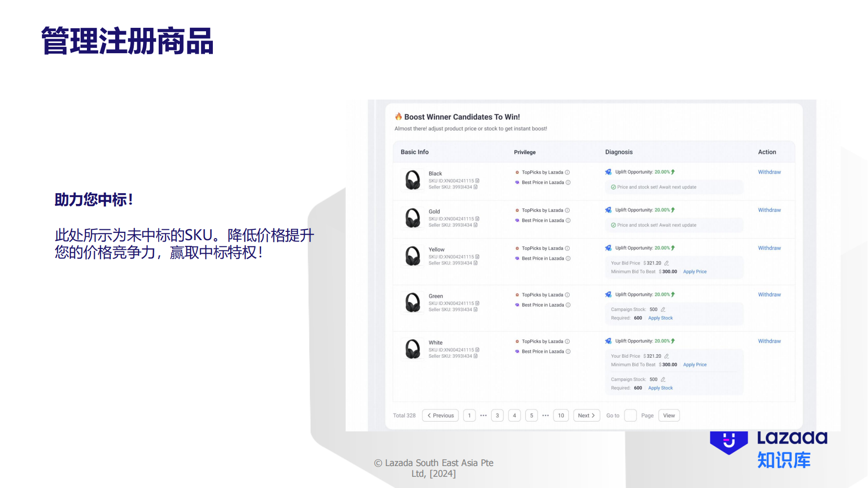This screenshot has width=868, height=488.
Task: Copy the Seller SKU of the Black product
Action: [475, 187]
